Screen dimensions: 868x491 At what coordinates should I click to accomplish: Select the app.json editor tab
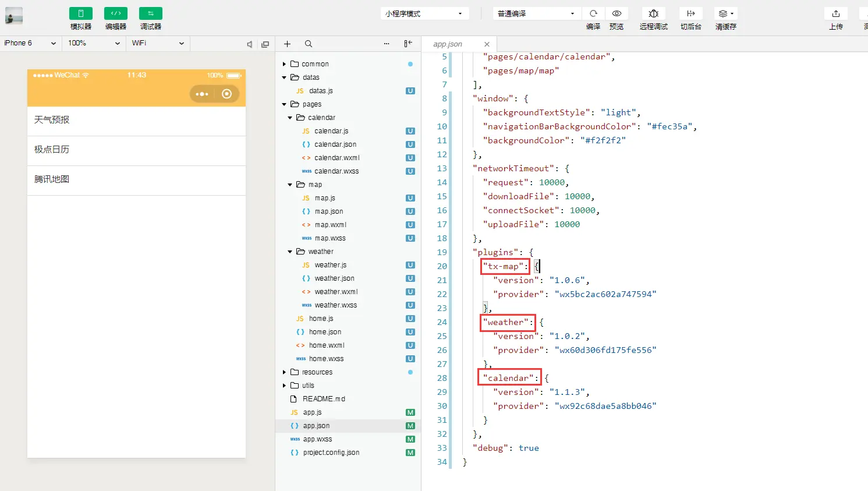coord(460,44)
